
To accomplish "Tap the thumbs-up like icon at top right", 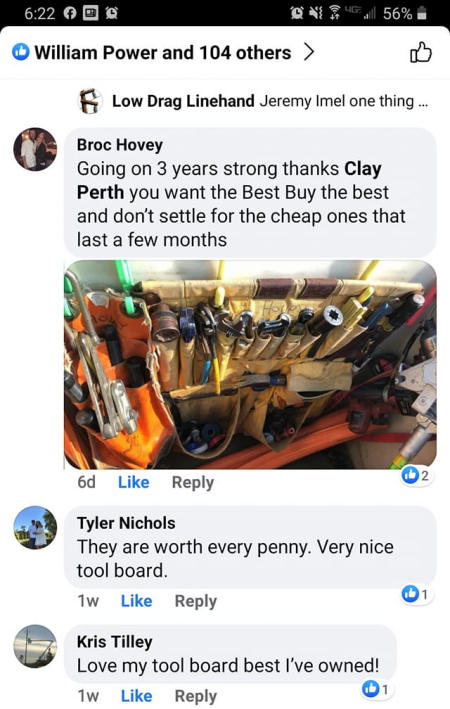I will coord(421,52).
